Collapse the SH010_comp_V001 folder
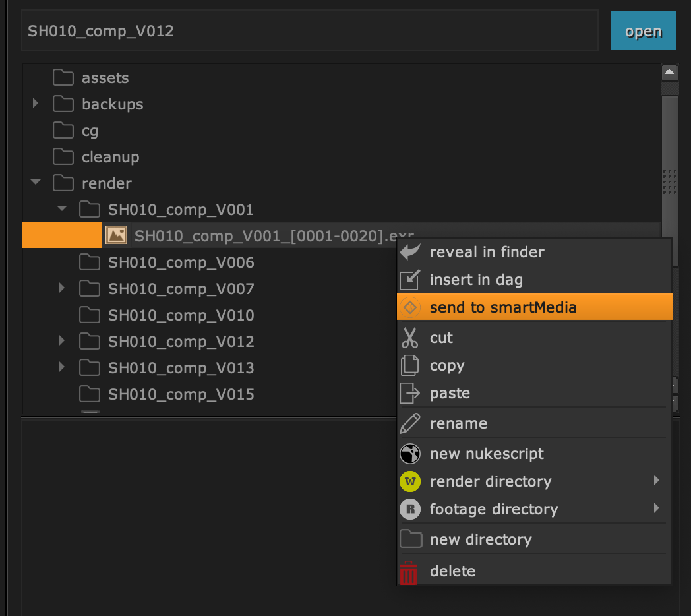 pos(62,209)
